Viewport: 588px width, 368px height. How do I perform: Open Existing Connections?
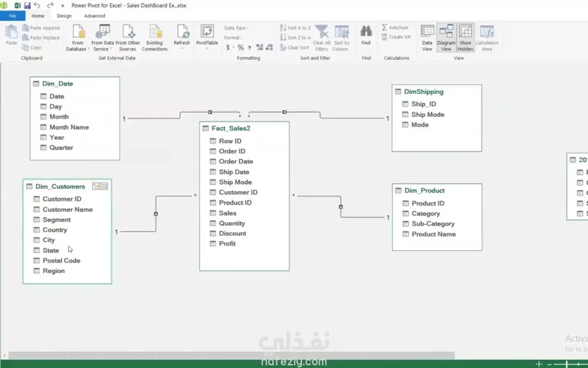coord(155,38)
